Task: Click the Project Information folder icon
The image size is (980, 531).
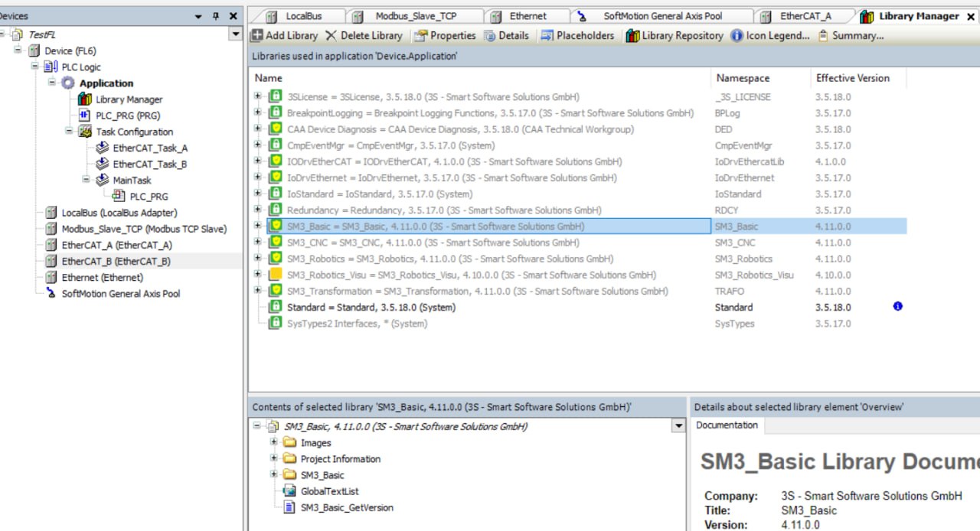Action: tap(289, 459)
